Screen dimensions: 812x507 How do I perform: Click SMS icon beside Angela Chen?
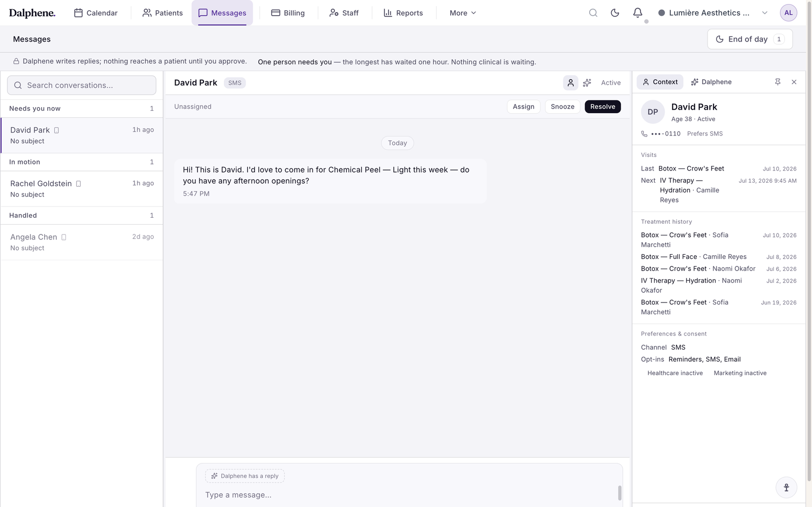(63, 237)
